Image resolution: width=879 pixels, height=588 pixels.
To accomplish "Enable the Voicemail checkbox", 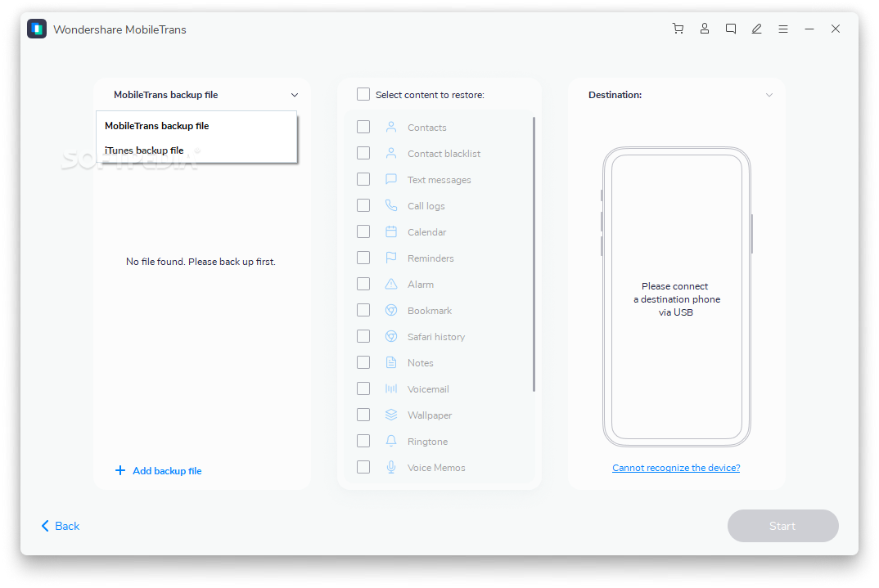I will [x=363, y=388].
